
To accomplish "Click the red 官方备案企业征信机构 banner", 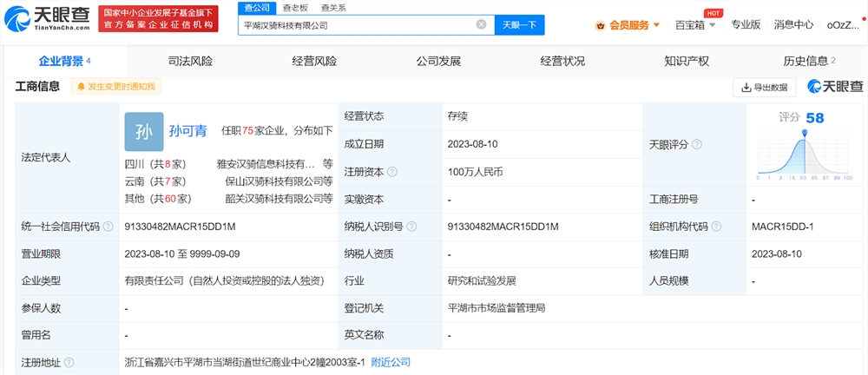I will click(158, 19).
